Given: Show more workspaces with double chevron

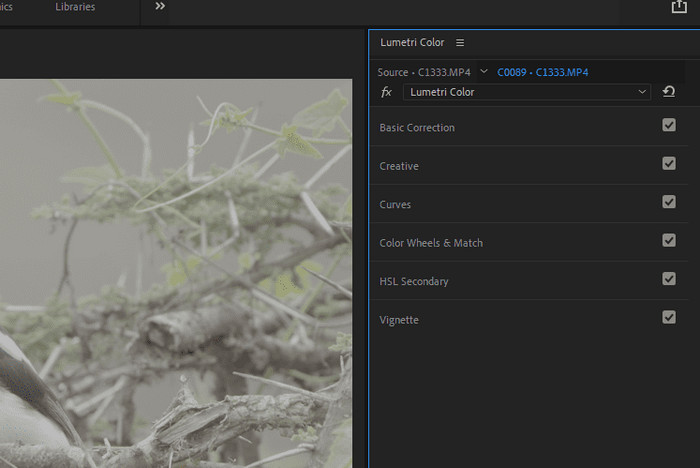Looking at the screenshot, I should (x=160, y=6).
